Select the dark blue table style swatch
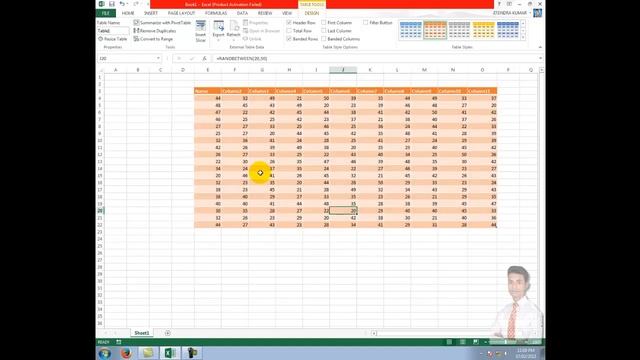Screen dimensions: 640x360 [508, 31]
